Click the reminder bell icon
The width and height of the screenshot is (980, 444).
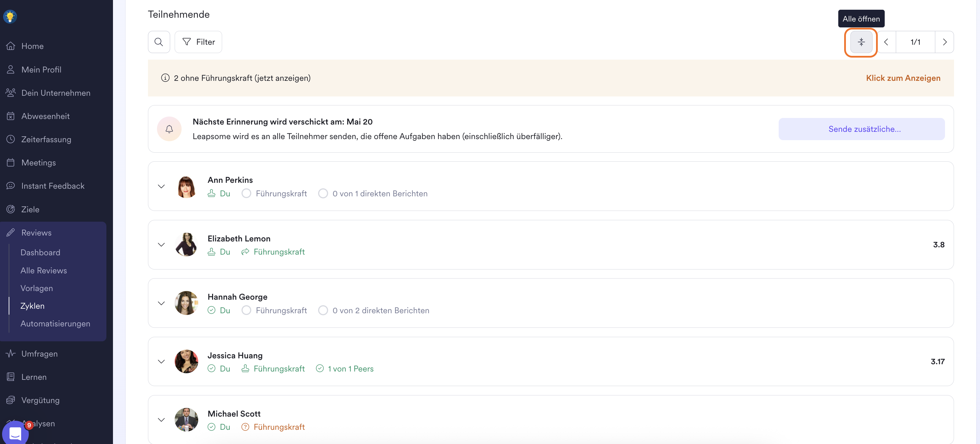point(169,129)
